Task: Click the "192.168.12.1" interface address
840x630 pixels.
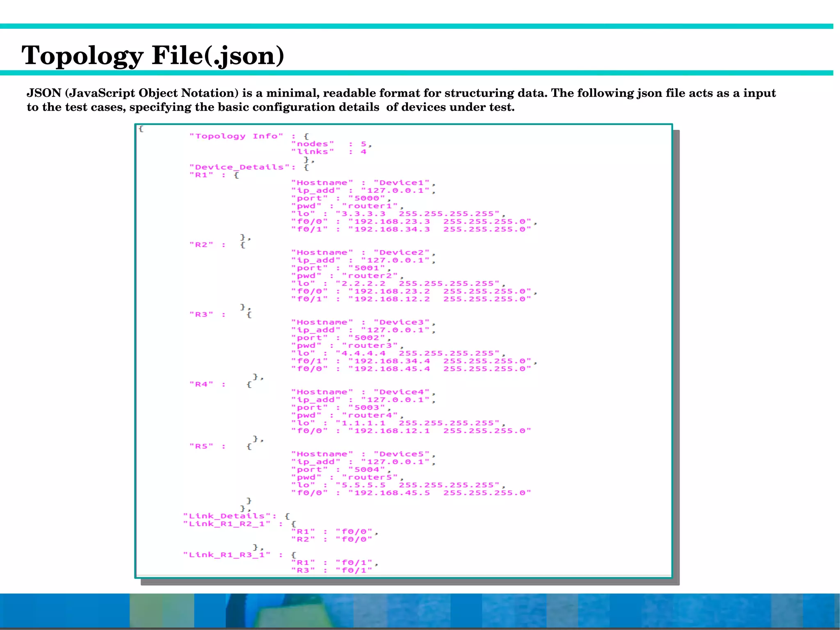Action: coord(392,431)
